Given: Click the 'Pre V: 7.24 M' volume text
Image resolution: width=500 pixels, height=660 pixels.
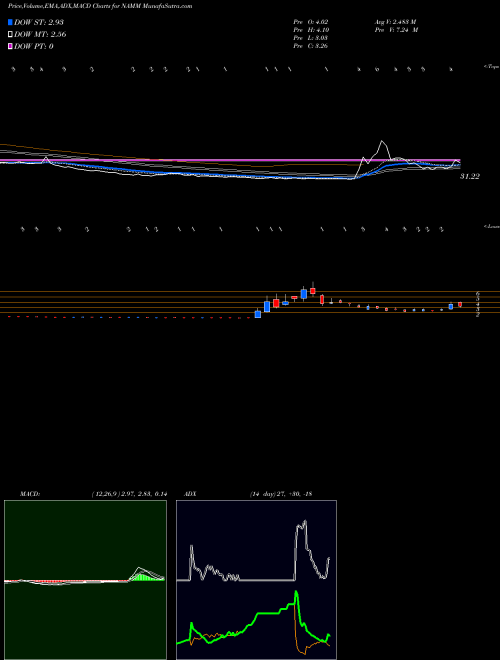Looking at the screenshot, I should click(396, 30).
